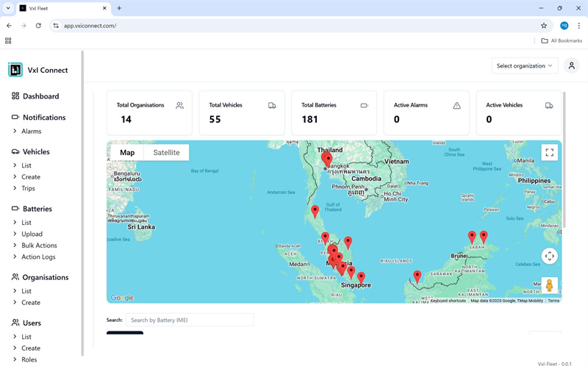This screenshot has height=366, width=588.
Task: Open the Dashboard menu item
Action: click(41, 96)
